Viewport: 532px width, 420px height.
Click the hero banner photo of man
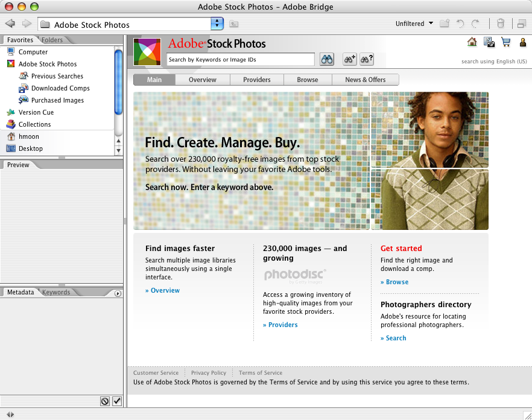429,161
